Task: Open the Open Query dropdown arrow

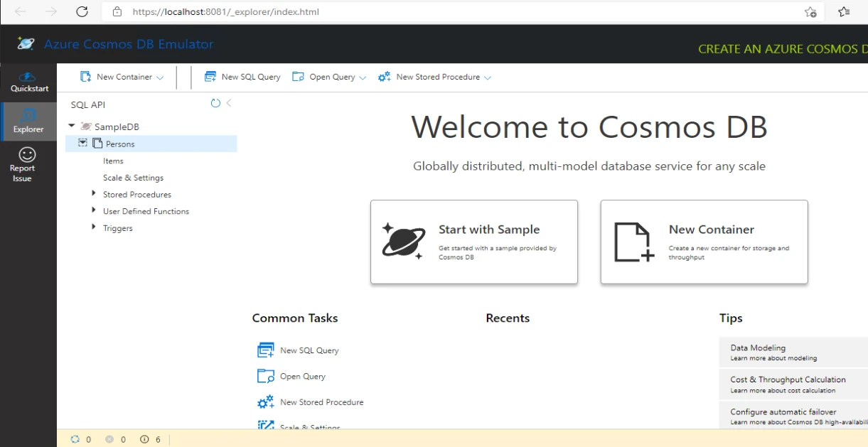Action: 363,77
